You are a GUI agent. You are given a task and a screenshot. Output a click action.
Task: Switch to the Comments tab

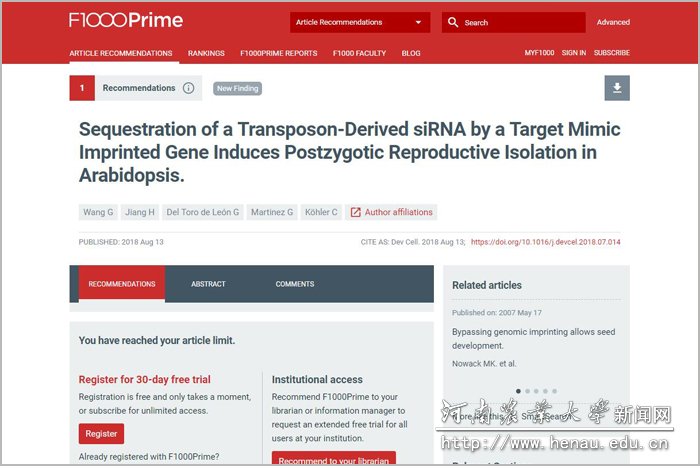[295, 284]
